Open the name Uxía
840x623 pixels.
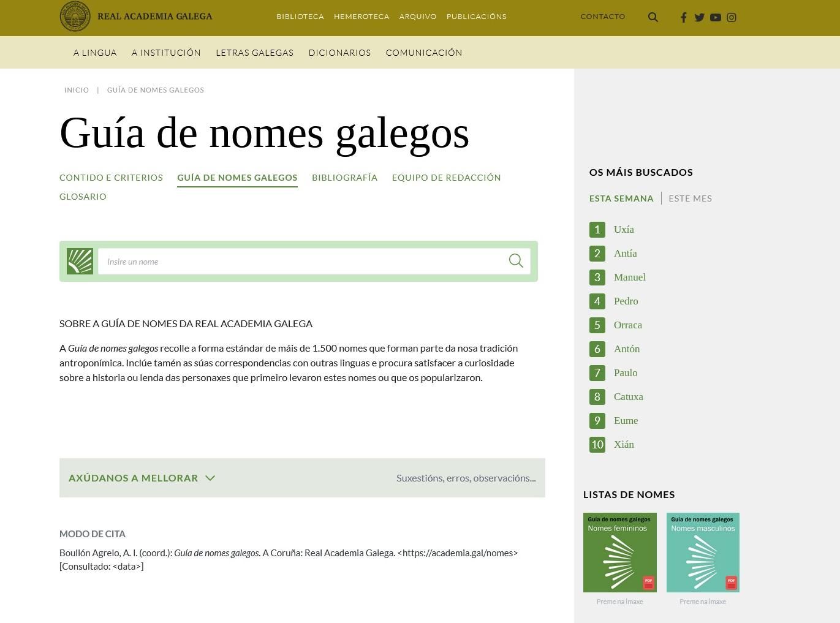click(624, 230)
